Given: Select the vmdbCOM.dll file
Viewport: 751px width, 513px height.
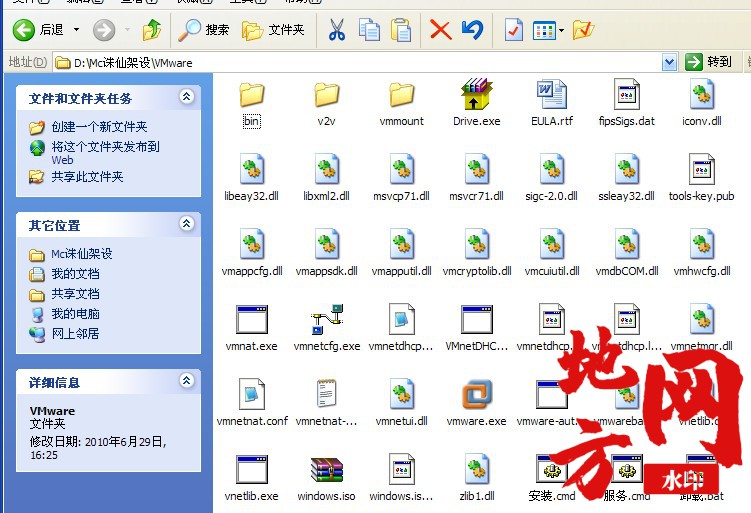Looking at the screenshot, I should (x=626, y=253).
